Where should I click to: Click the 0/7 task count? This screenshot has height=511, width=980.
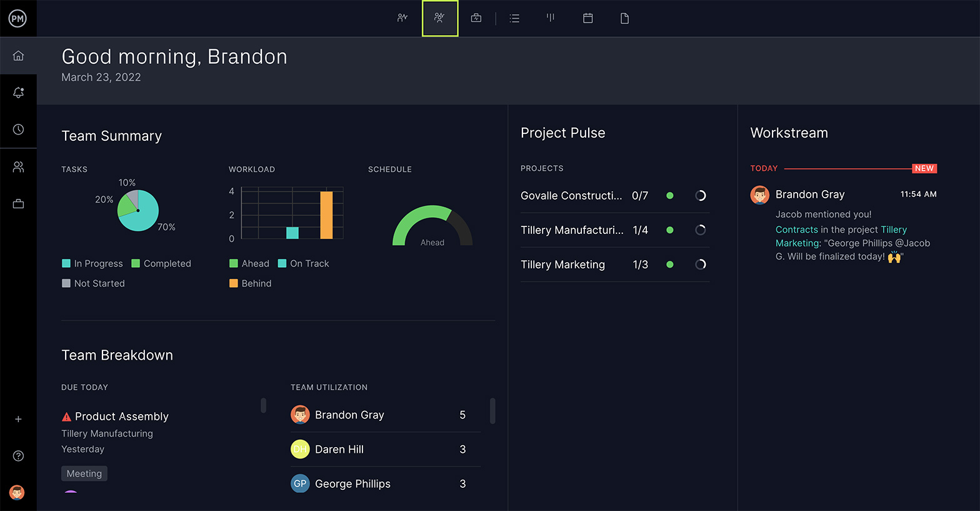click(640, 196)
